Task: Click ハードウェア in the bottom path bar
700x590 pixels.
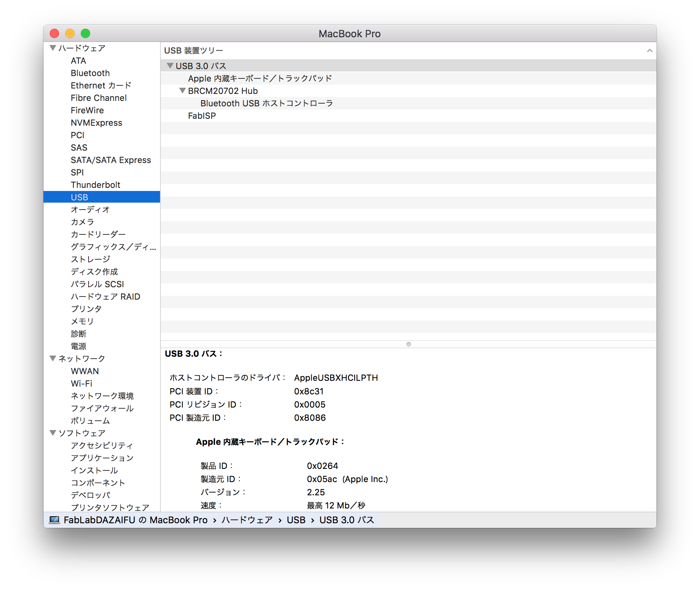Action: tap(247, 520)
